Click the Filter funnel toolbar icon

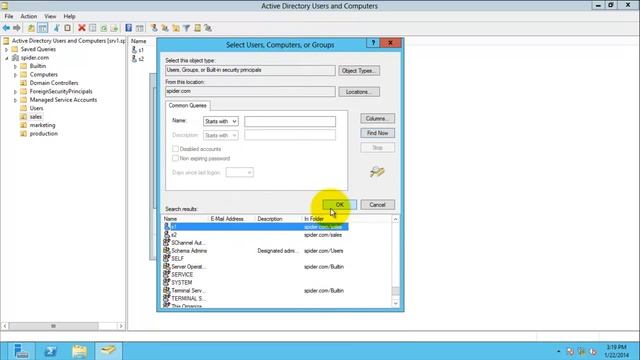click(187, 28)
